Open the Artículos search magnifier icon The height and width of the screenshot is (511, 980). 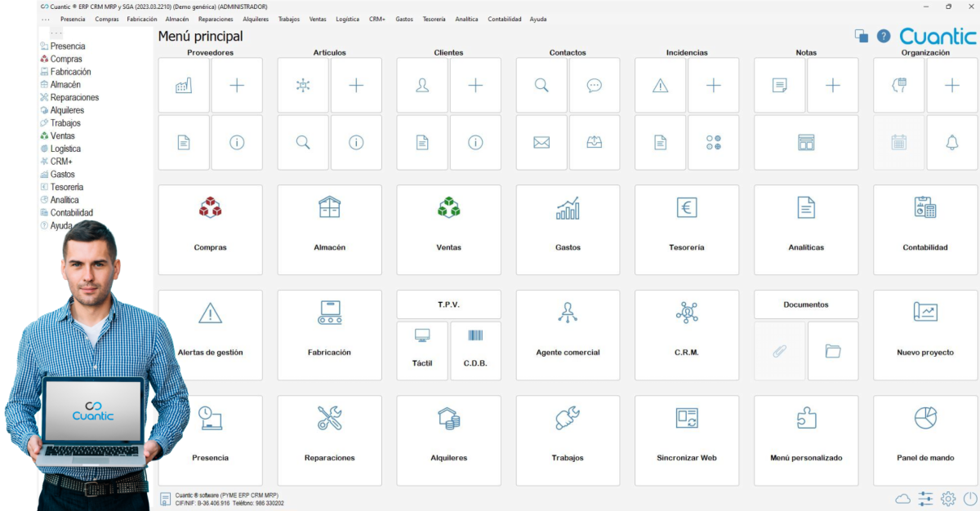pos(303,142)
